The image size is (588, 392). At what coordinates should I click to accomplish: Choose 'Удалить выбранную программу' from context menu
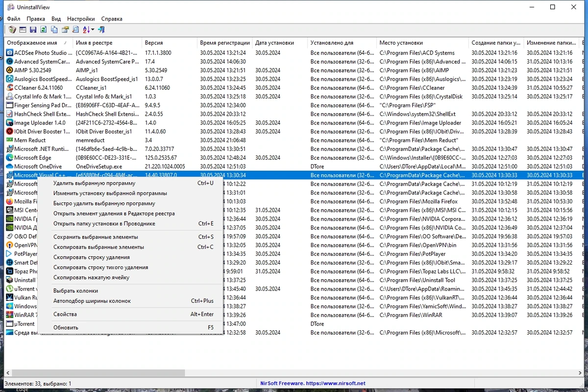[x=130, y=183]
